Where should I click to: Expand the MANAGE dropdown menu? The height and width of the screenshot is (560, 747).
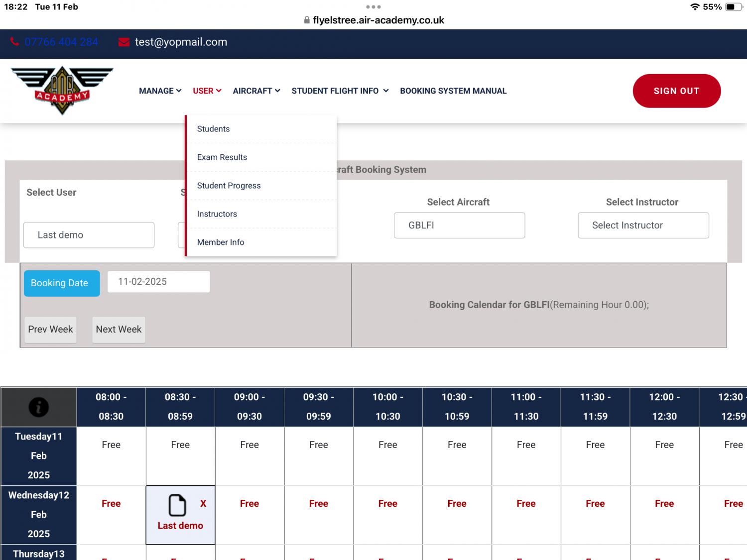(159, 91)
